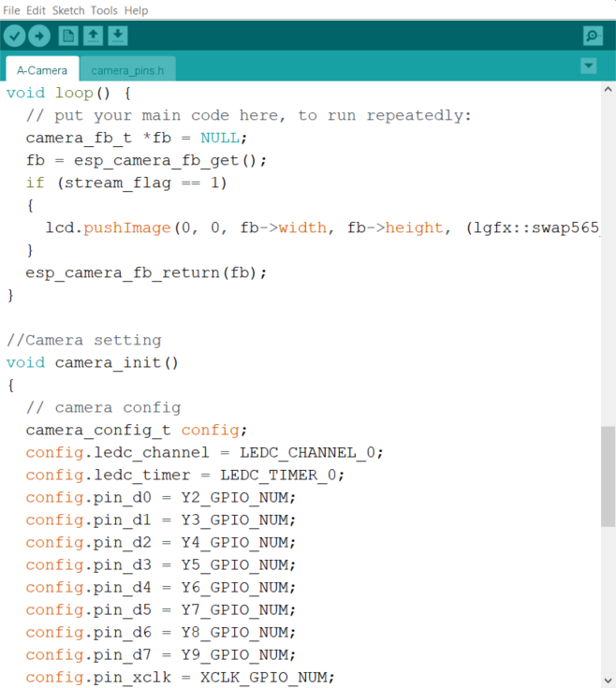Click 'fb->height' in the pushImage line
Image resolution: width=616 pixels, height=688 pixels.
coord(395,227)
